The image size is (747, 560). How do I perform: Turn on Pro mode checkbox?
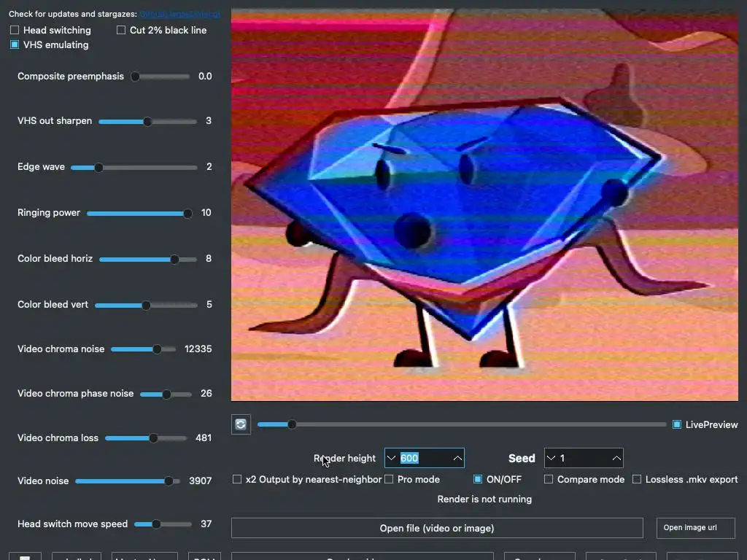[x=389, y=479]
